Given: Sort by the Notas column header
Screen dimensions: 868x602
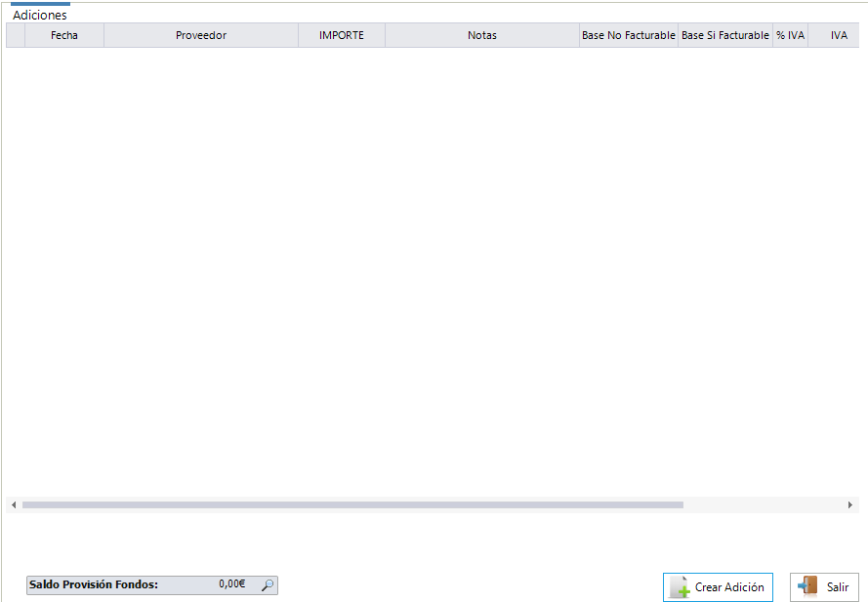Looking at the screenshot, I should [482, 35].
